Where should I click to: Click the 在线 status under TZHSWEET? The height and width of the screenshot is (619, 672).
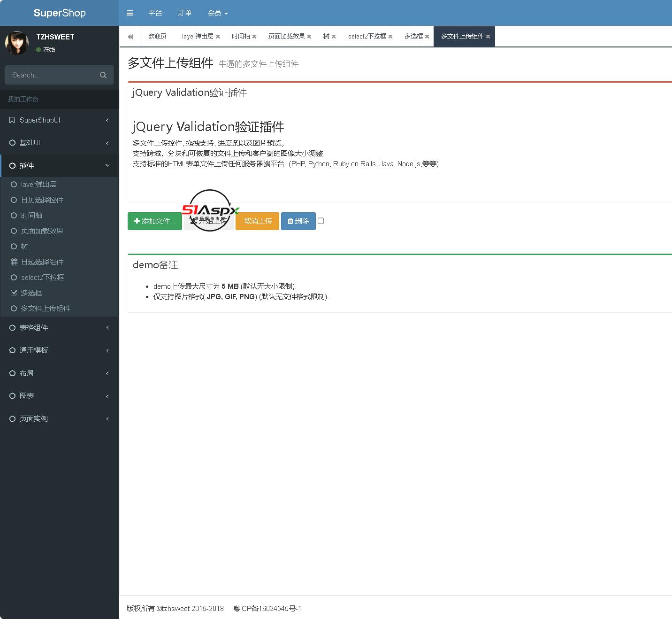coord(46,50)
